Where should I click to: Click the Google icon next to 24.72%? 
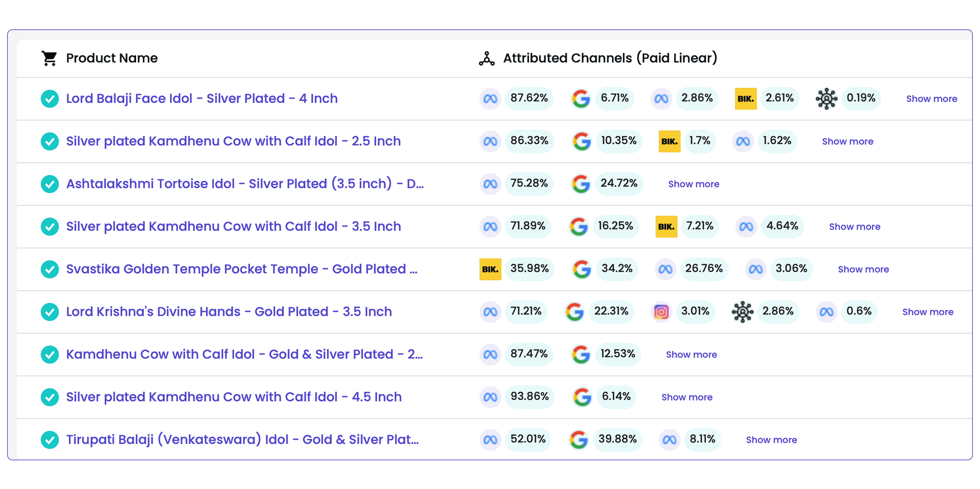(581, 184)
